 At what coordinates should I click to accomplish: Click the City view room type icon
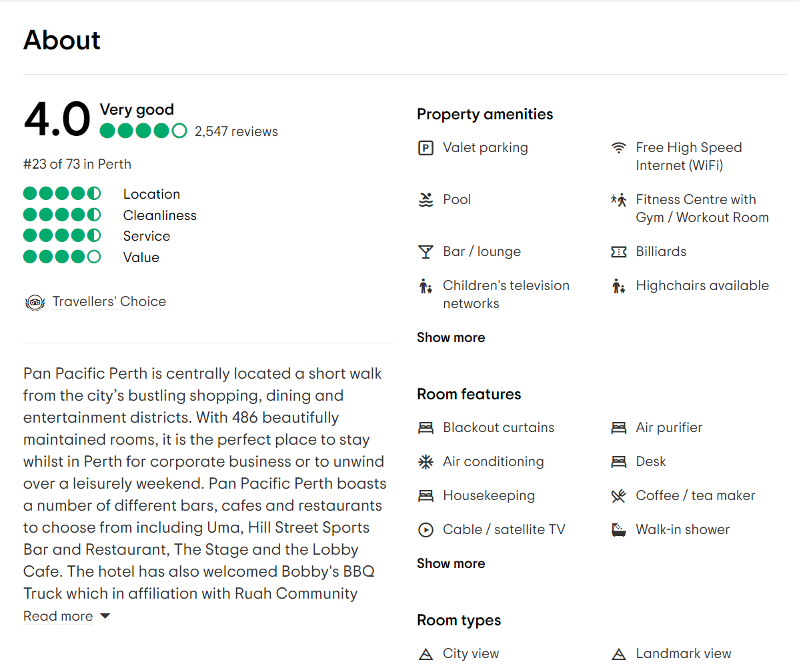click(426, 654)
